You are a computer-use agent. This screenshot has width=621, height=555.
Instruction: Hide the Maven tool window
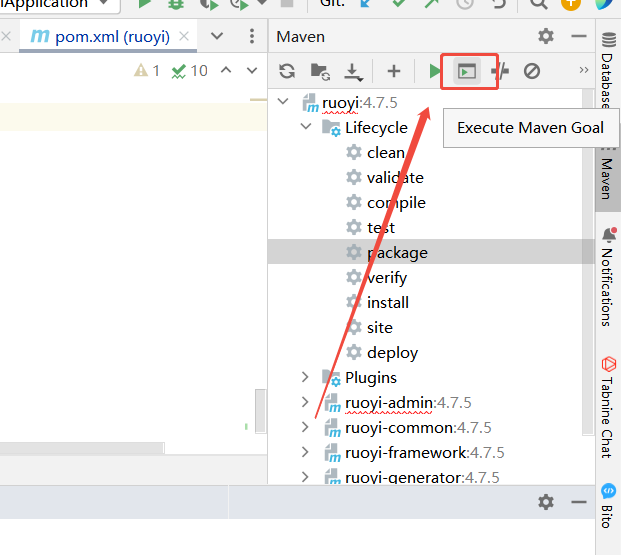[x=579, y=36]
